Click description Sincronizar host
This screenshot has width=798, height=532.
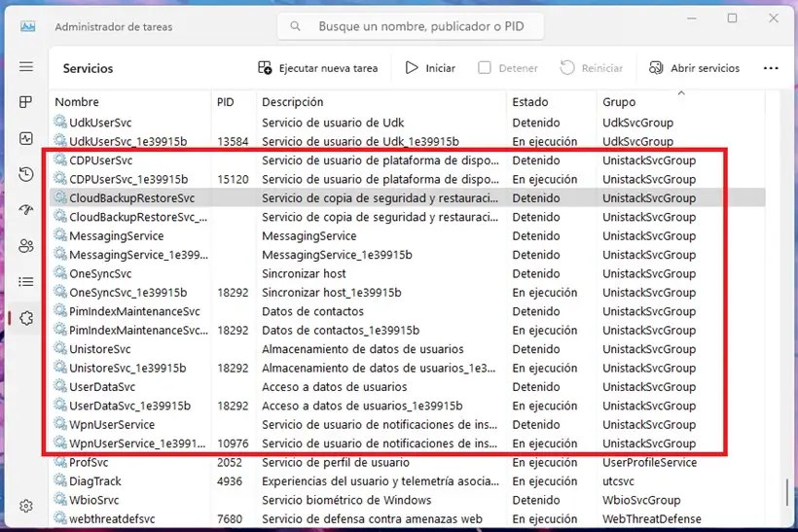[304, 273]
